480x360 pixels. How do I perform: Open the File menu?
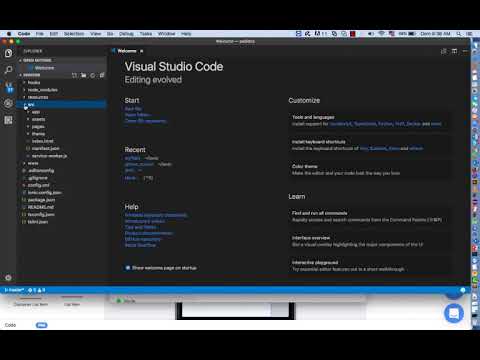(40, 34)
